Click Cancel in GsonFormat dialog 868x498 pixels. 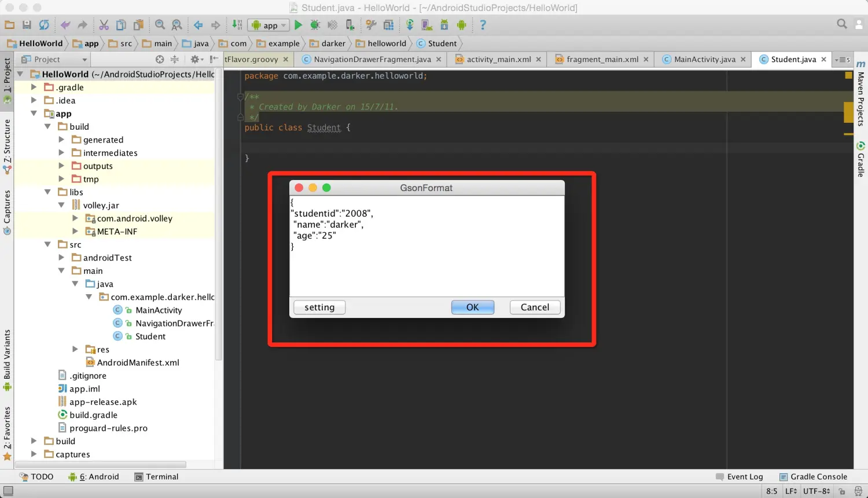pyautogui.click(x=535, y=307)
